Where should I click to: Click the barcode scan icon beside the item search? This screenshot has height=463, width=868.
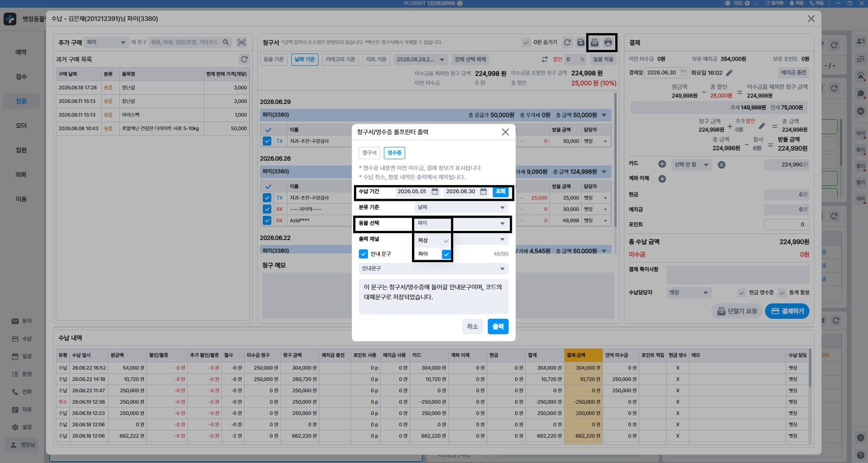pyautogui.click(x=242, y=42)
